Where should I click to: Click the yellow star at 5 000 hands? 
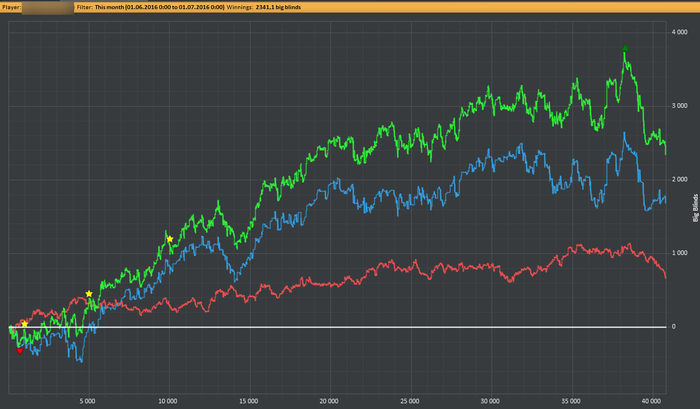click(89, 294)
